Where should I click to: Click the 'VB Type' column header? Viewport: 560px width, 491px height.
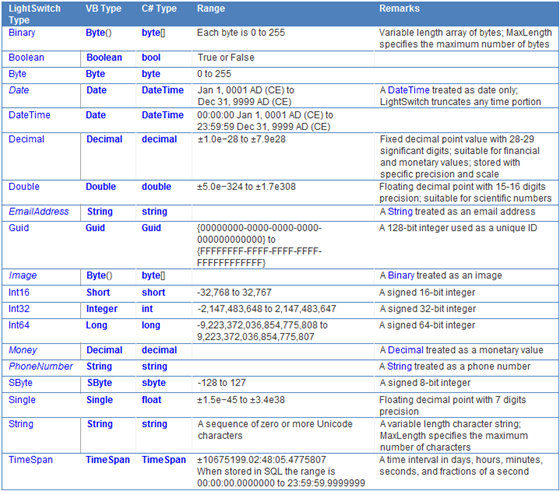pyautogui.click(x=104, y=9)
